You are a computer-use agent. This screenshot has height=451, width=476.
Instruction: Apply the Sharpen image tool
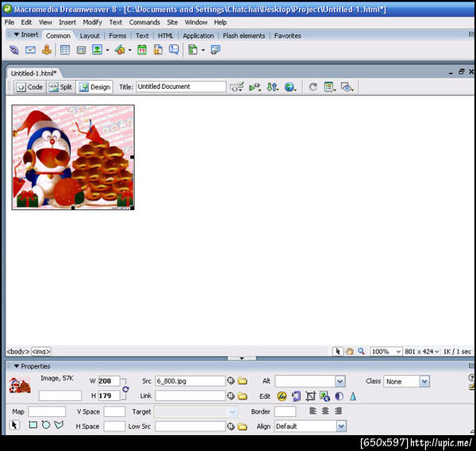(x=353, y=396)
